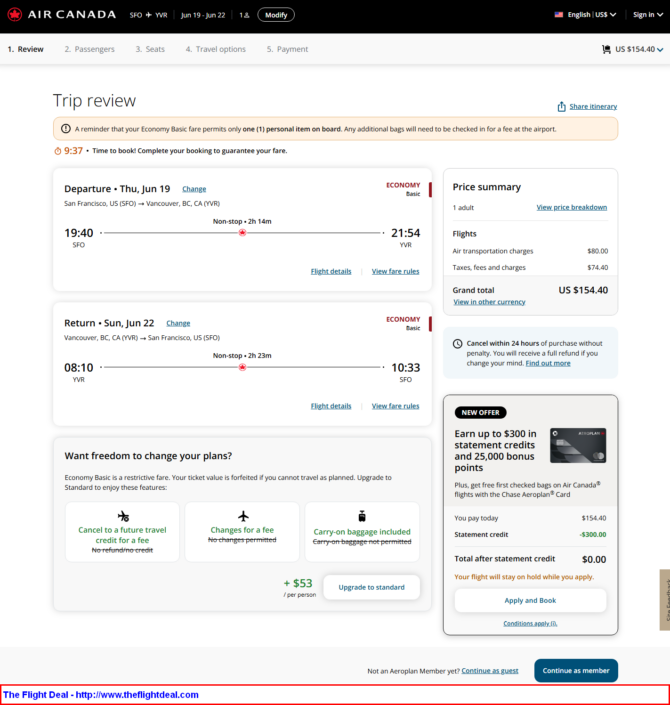Click the passenger count icon in the header
Screen dimensions: 670x705
[244, 15]
